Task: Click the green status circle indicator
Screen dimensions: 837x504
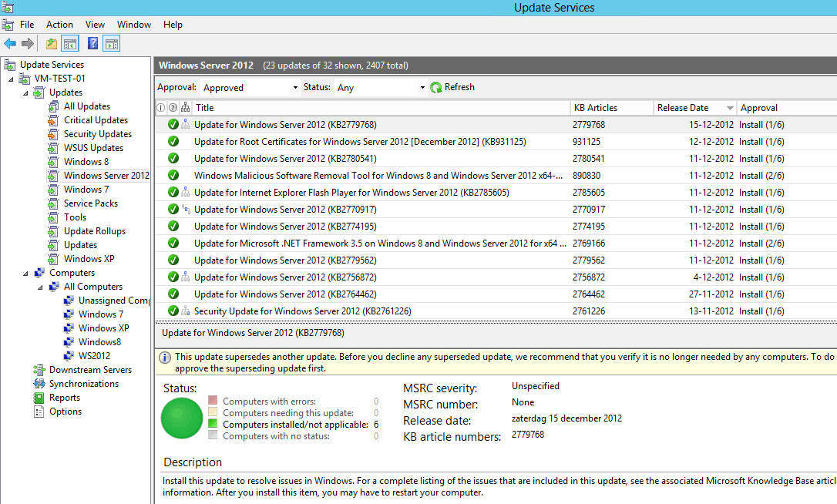Action: 182,418
